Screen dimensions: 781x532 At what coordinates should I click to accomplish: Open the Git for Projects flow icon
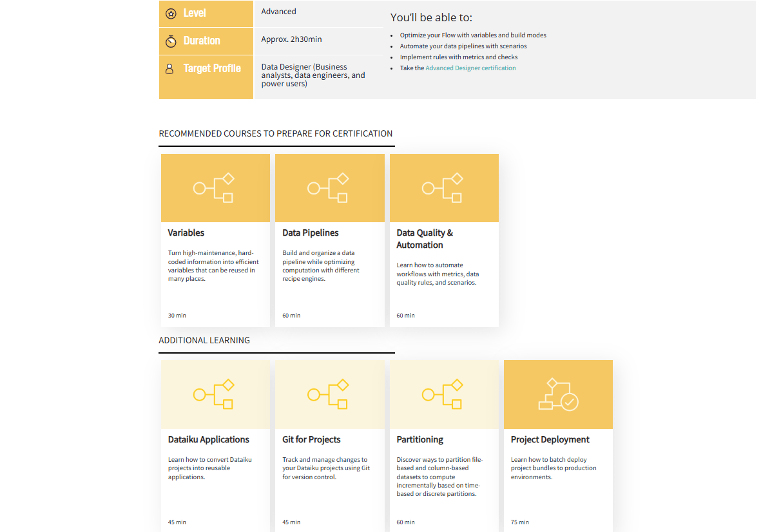pos(328,394)
